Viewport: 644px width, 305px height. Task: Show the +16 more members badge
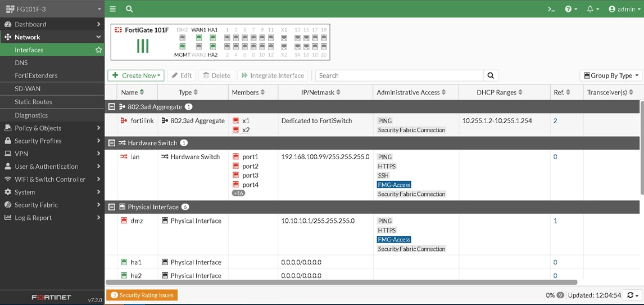pos(239,193)
